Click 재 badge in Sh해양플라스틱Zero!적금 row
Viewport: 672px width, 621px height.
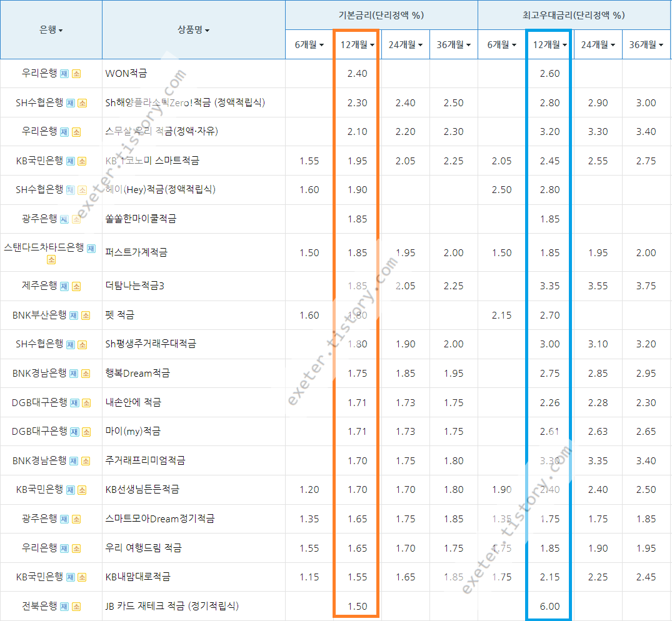tap(71, 103)
